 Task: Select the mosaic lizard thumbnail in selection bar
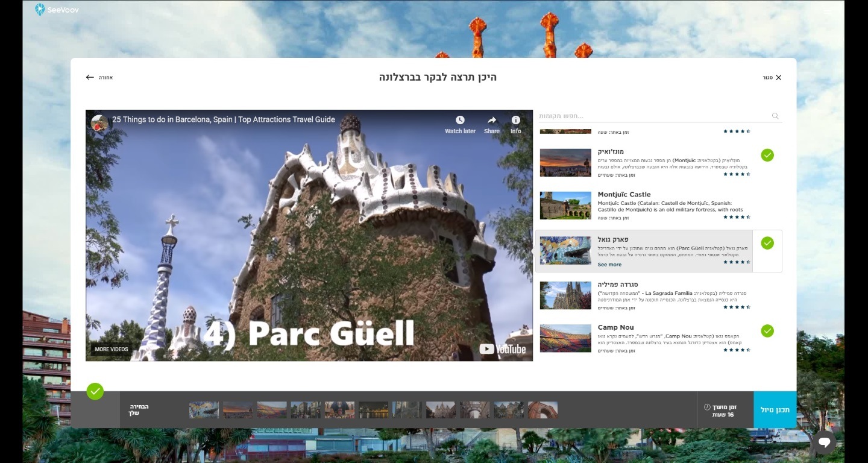click(x=204, y=410)
